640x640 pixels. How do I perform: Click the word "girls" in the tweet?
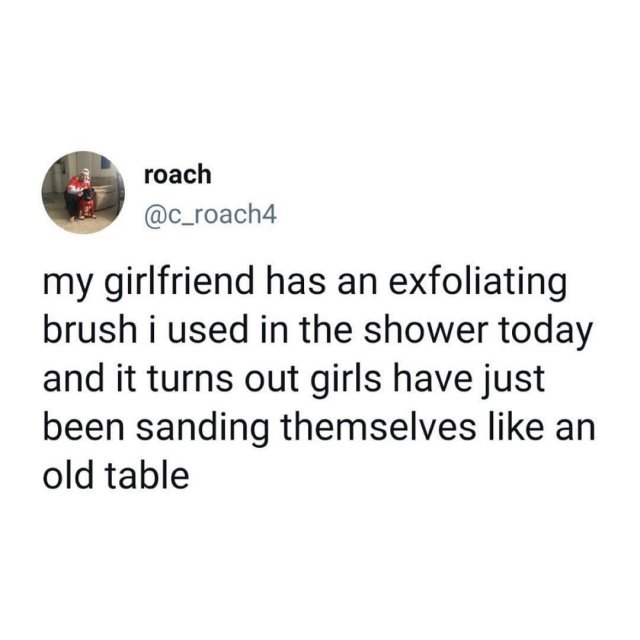[346, 380]
